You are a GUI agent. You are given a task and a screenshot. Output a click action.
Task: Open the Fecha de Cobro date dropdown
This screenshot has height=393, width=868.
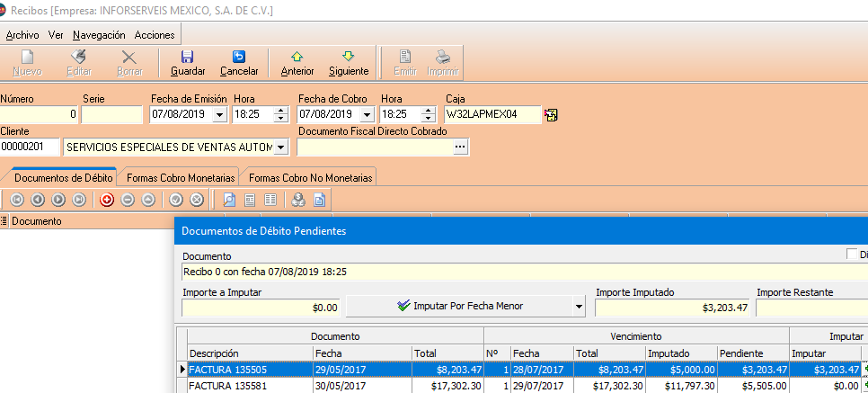pos(368,115)
